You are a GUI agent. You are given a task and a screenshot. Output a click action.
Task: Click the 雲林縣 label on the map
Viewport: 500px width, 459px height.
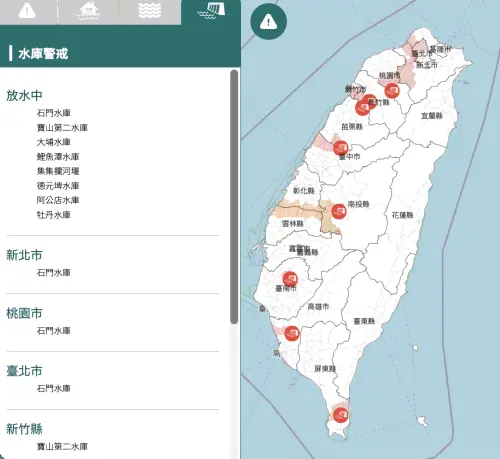pos(293,224)
